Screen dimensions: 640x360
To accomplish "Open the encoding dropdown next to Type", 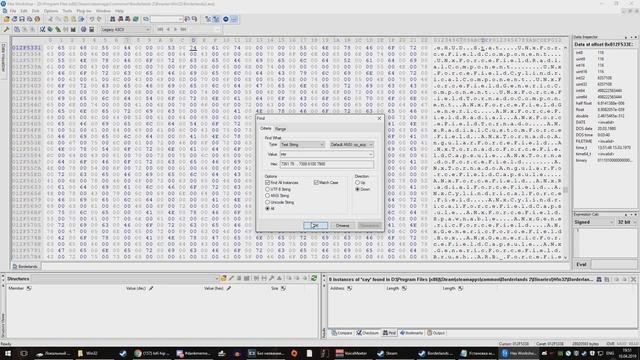I will click(351, 145).
